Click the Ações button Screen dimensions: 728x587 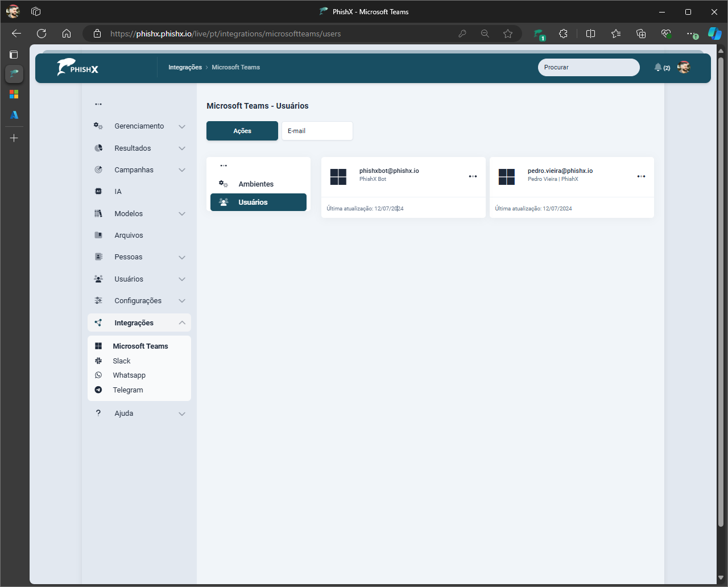242,131
